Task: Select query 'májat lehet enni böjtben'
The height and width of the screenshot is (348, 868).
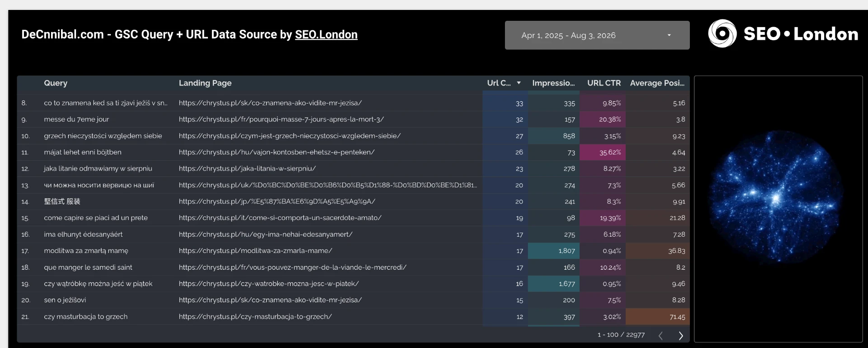Action: click(x=83, y=152)
